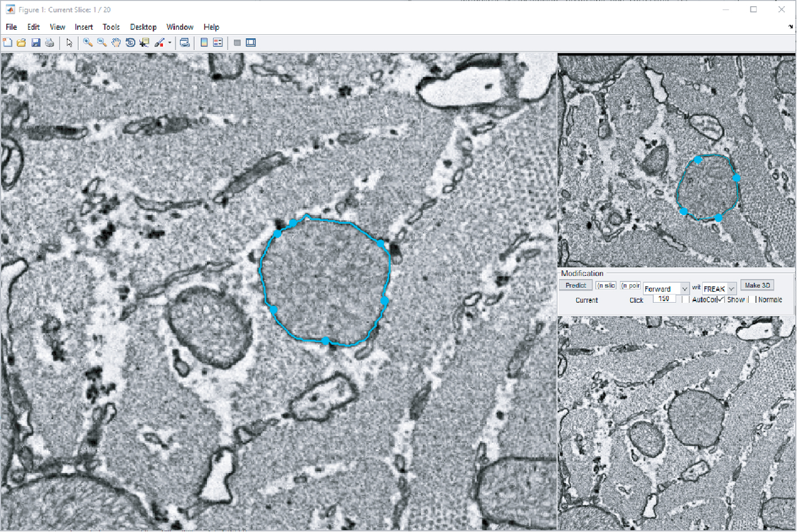Viewport: 797px width, 532px height.
Task: Click the New Figure icon
Action: coord(8,43)
